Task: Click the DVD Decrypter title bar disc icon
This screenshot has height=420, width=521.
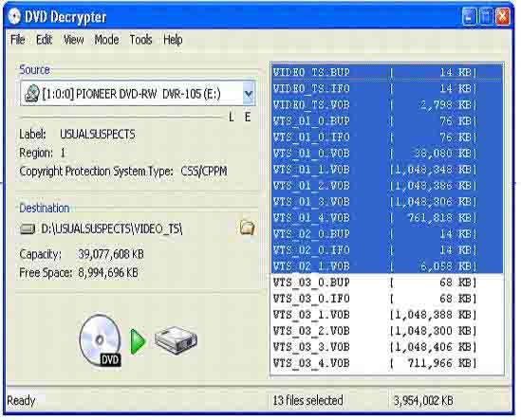Action: pyautogui.click(x=14, y=16)
